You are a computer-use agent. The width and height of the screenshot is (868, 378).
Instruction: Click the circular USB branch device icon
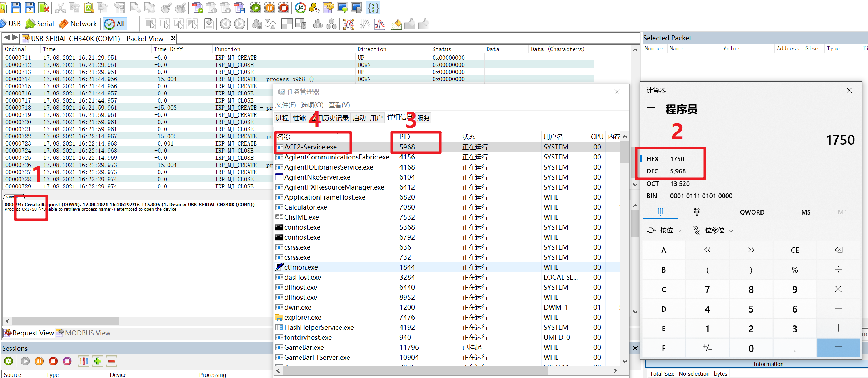300,7
